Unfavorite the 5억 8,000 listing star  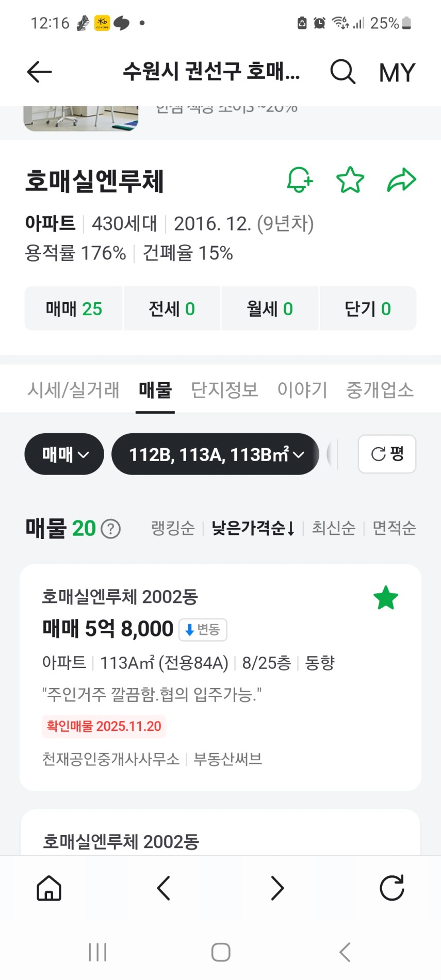(386, 598)
